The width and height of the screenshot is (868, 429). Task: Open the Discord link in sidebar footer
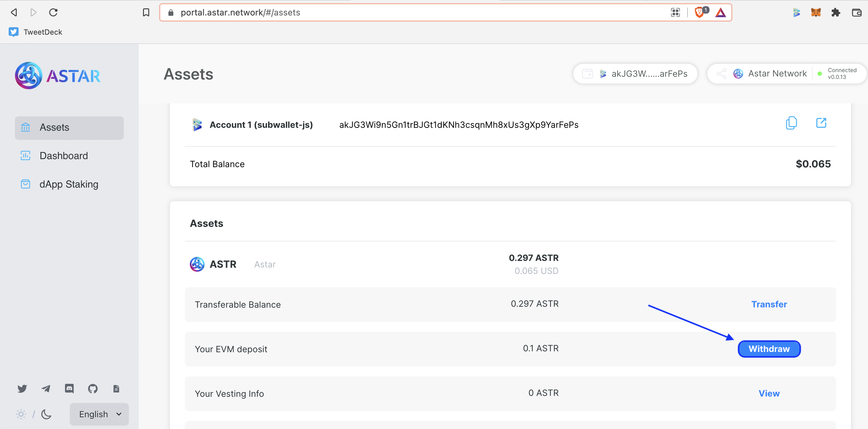pos(69,388)
